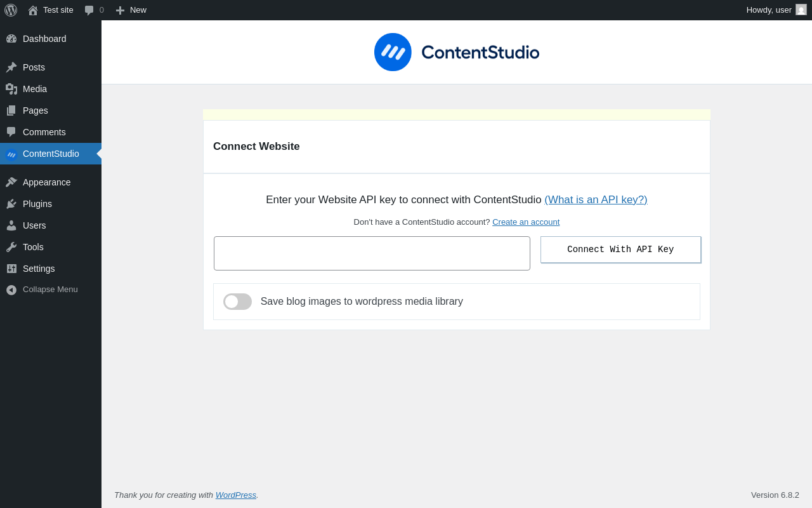The height and width of the screenshot is (508, 812).
Task: Open the user avatar in the admin bar
Action: point(801,10)
